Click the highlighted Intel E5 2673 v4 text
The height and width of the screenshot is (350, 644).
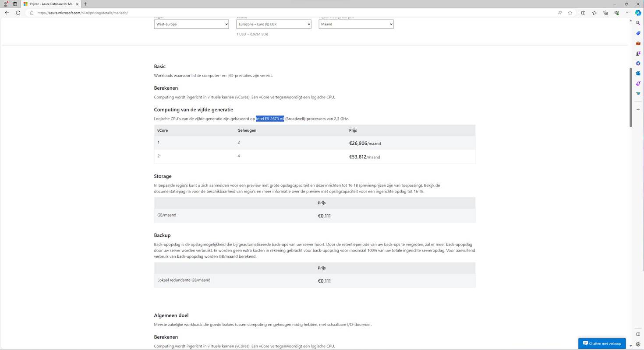coord(270,119)
